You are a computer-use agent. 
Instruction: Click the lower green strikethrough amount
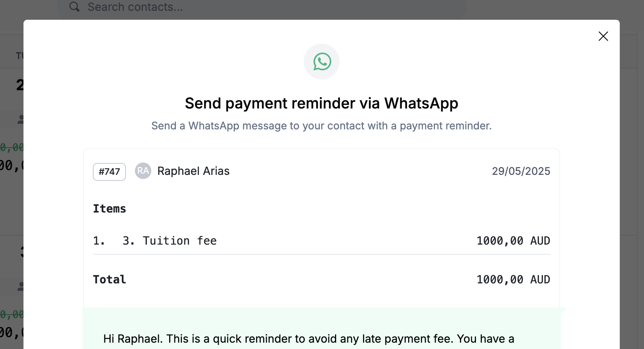[12, 314]
